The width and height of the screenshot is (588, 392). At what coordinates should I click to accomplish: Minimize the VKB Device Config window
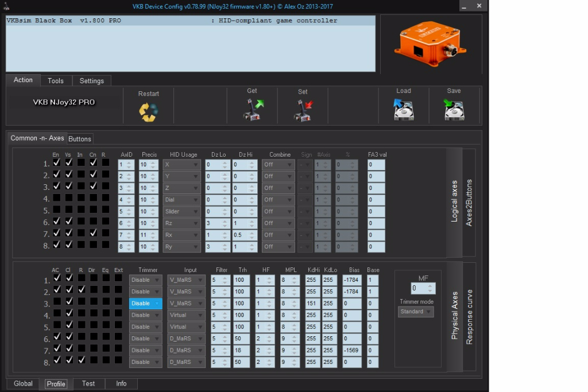[464, 6]
